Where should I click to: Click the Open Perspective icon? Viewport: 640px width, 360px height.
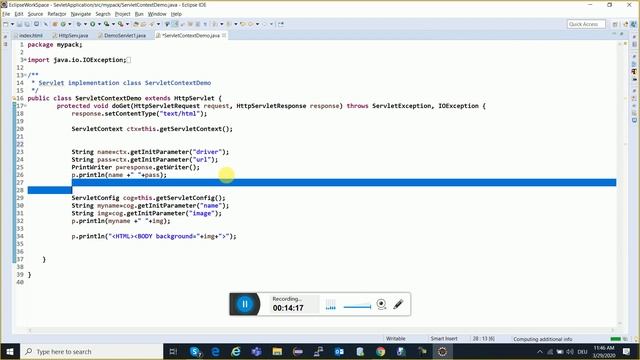tap(615, 24)
